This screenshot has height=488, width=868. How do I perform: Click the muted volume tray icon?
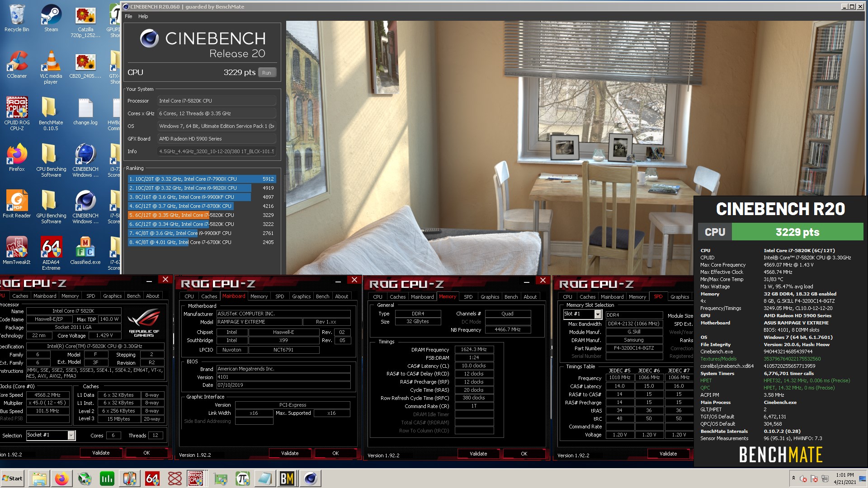pos(803,479)
